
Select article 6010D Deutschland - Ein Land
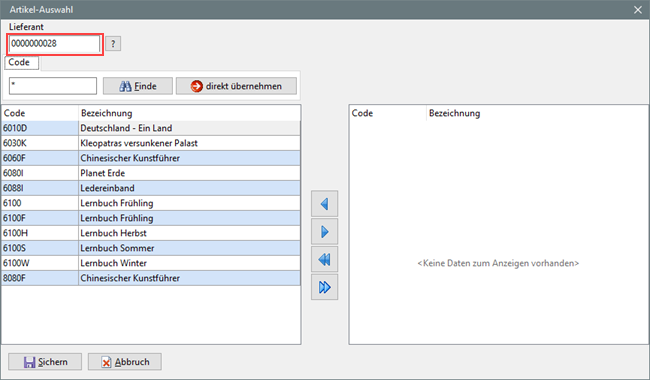(x=151, y=128)
